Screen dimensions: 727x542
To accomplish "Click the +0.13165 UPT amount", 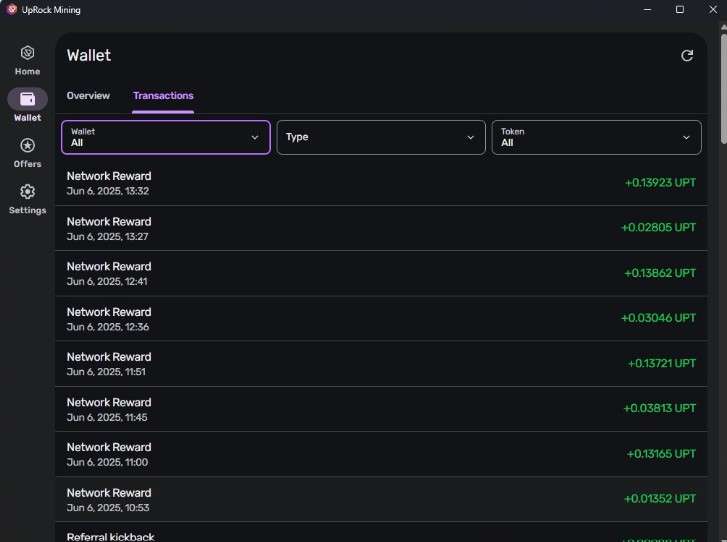I will tap(661, 454).
